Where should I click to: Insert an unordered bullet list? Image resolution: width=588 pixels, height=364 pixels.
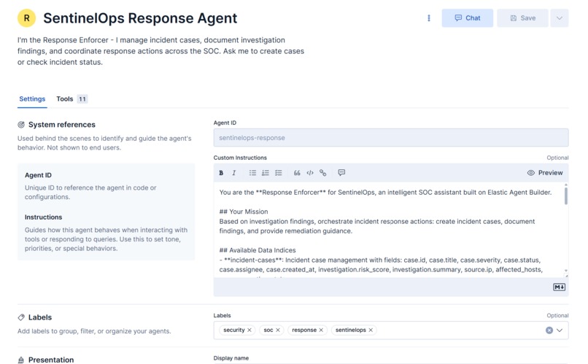[252, 173]
